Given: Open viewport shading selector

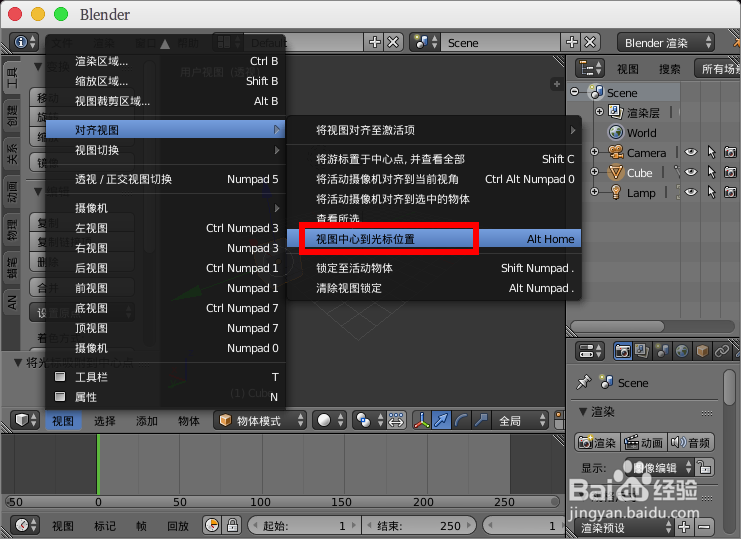Looking at the screenshot, I should click(329, 420).
